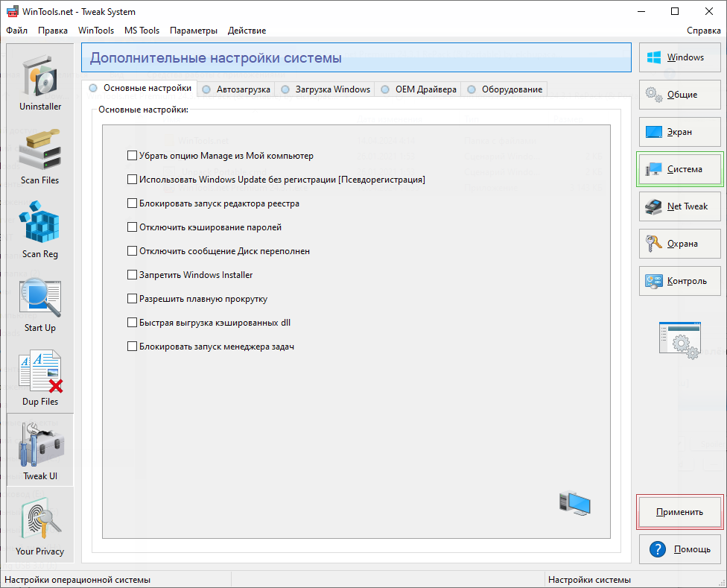Open the Dup Files finder
727x588 pixels.
[40, 374]
